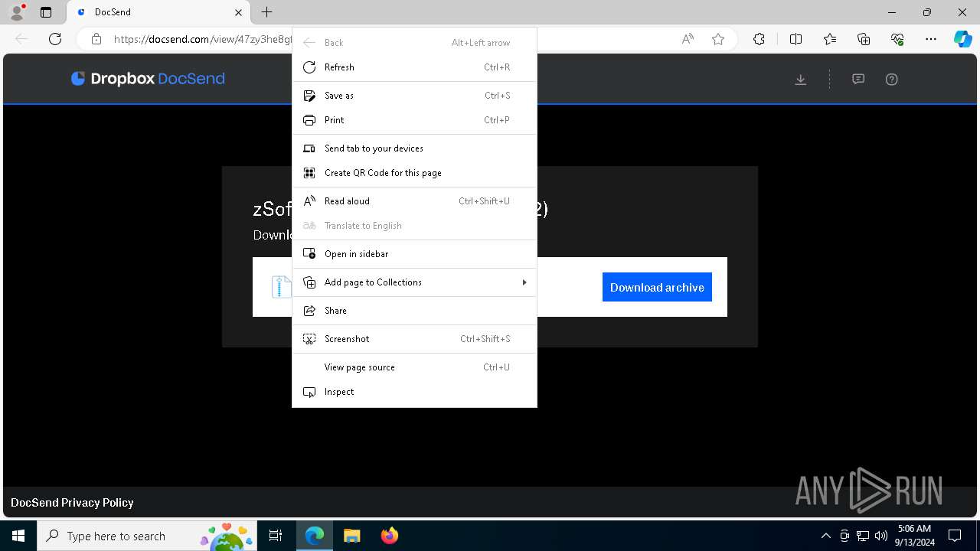Open the DocSend feedback comment icon
Viewport: 980px width, 551px height.
[858, 80]
